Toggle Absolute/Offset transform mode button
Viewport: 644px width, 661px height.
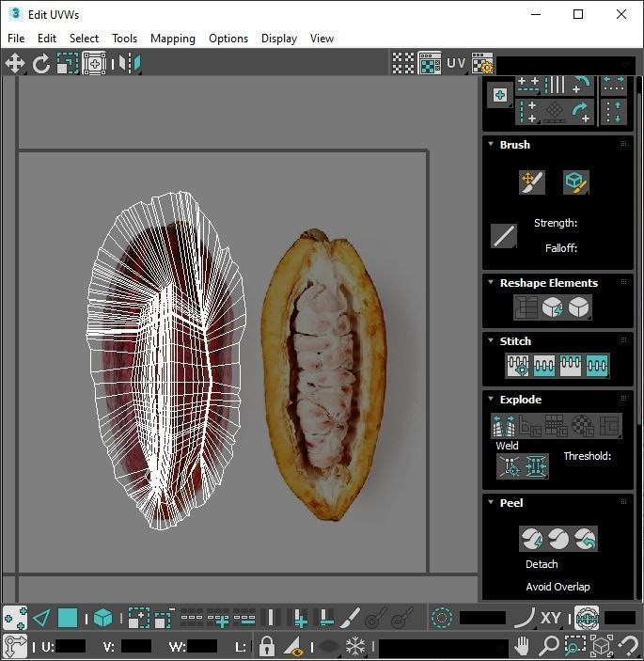[x=15, y=645]
